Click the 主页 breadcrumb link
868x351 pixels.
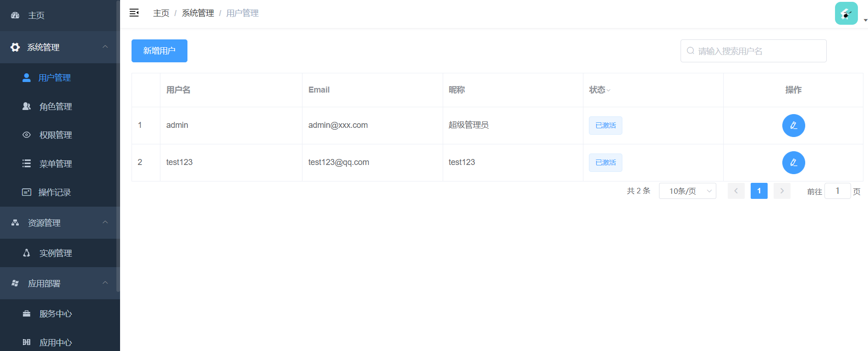[x=161, y=13]
